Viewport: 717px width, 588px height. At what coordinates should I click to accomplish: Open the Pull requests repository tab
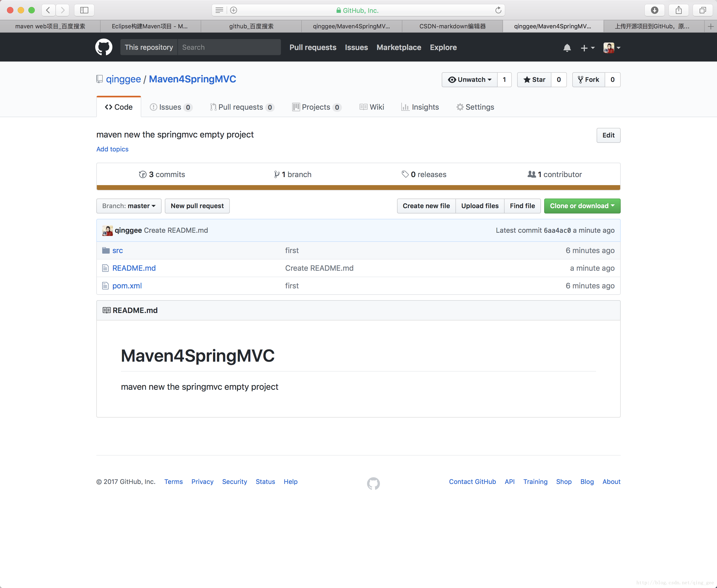pyautogui.click(x=242, y=107)
